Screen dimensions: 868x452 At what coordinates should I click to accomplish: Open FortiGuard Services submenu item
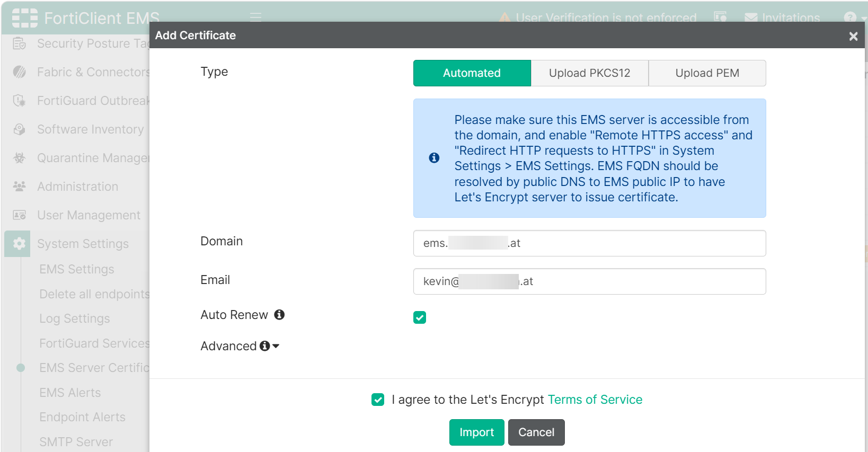[94, 343]
